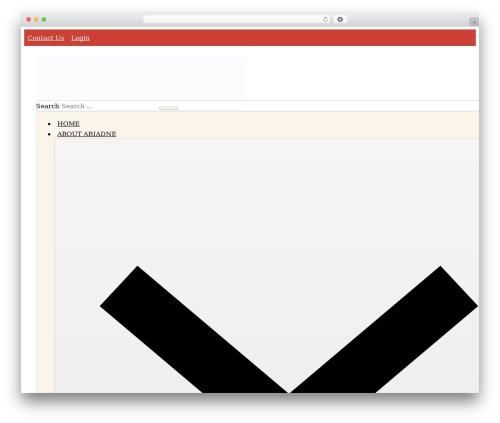Open the Contact Us link
Screen dimensions: 500x423
coord(46,38)
